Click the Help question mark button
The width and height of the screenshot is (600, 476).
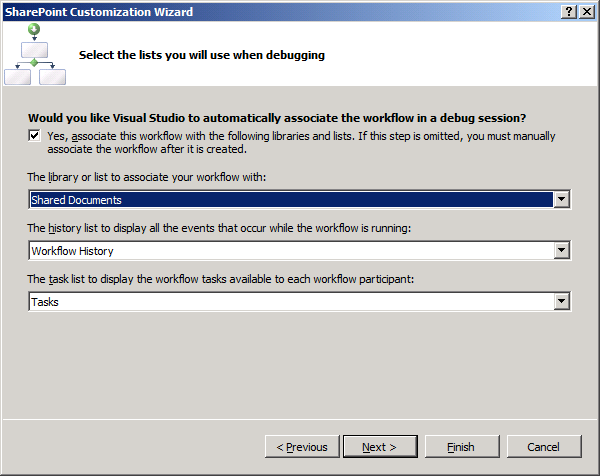(x=569, y=12)
